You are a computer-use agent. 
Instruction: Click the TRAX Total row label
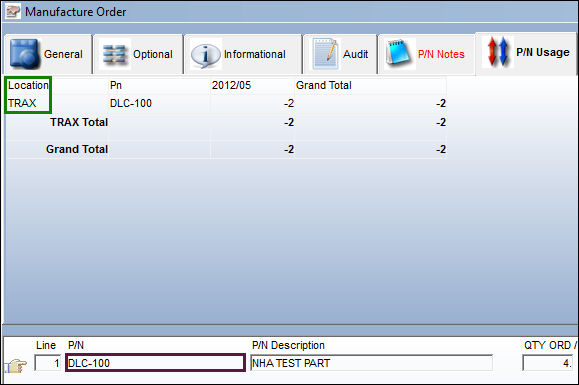click(79, 122)
